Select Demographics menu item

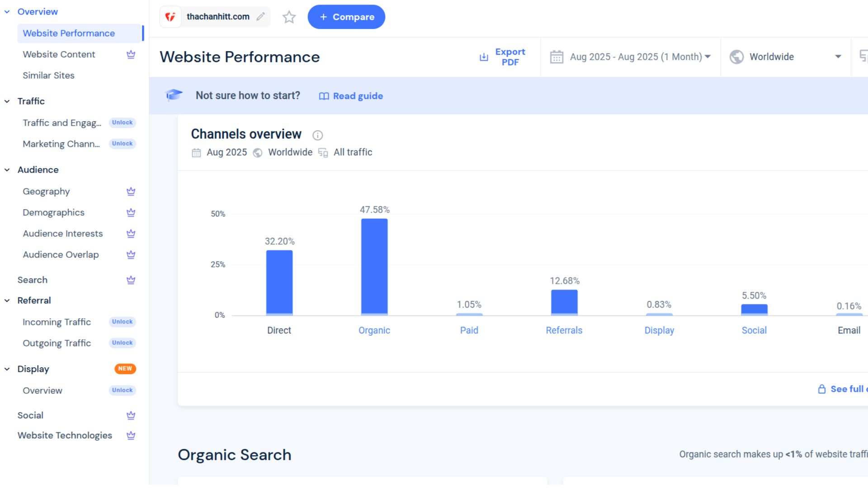pyautogui.click(x=53, y=212)
